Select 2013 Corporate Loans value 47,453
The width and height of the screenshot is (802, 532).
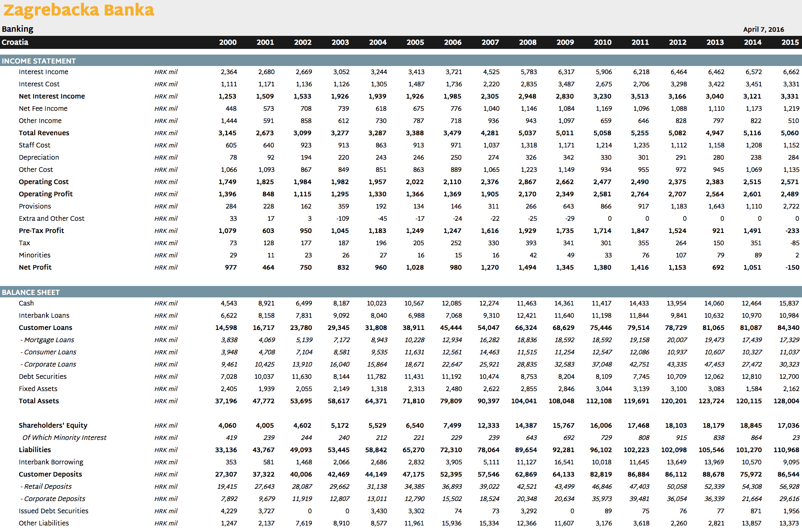(714, 365)
